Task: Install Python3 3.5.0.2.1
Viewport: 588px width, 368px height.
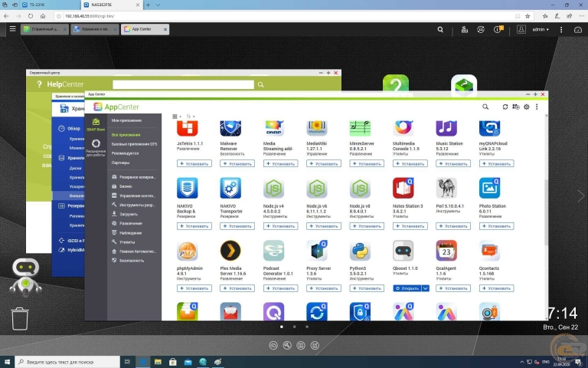Action: click(x=367, y=288)
